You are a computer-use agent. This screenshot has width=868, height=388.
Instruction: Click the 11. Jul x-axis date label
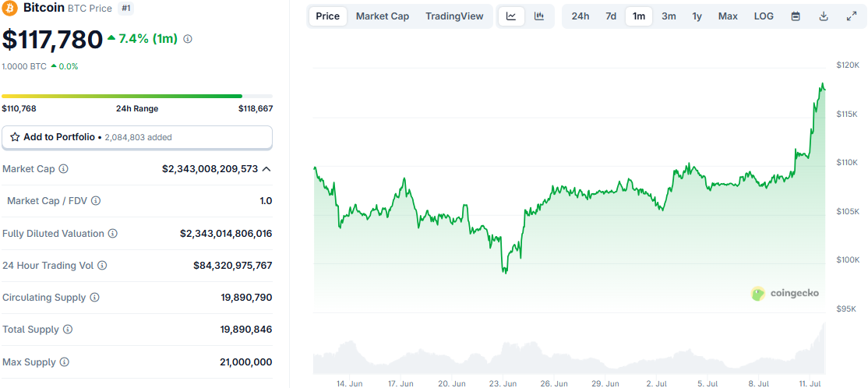coord(810,383)
